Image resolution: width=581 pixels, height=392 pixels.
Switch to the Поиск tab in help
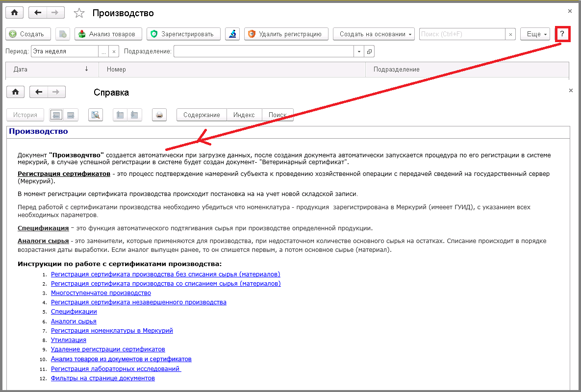click(x=278, y=115)
